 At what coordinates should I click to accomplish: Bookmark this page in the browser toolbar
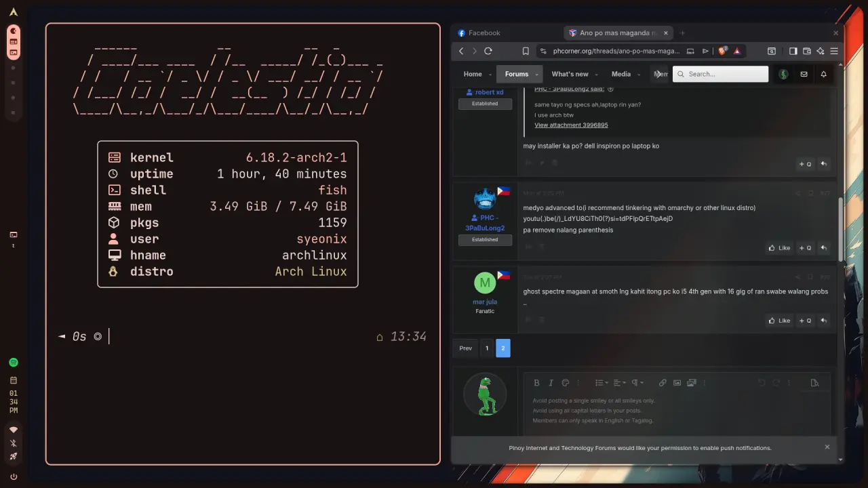click(x=526, y=51)
